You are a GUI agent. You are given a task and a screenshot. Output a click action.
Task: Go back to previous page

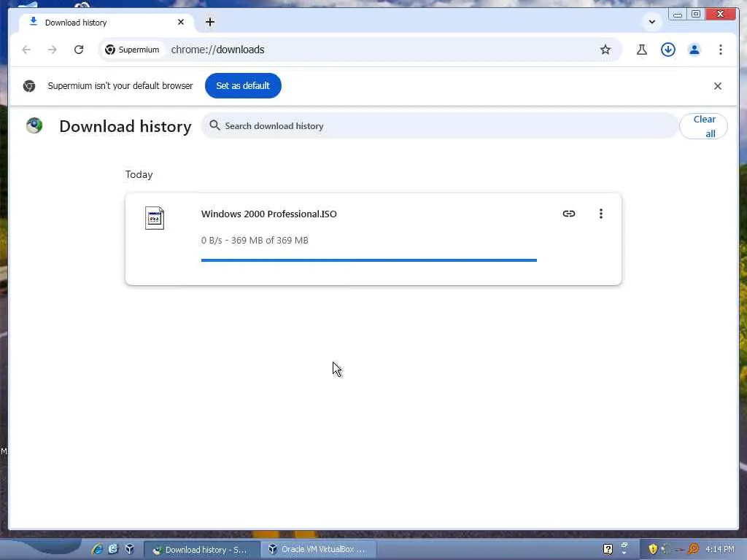pos(26,50)
